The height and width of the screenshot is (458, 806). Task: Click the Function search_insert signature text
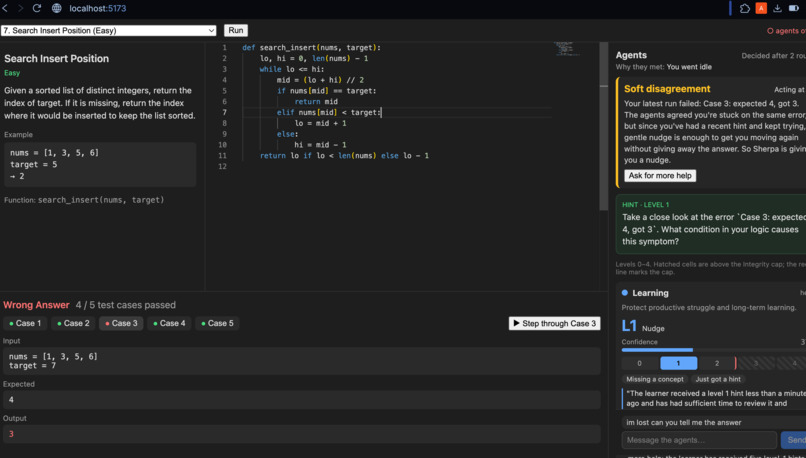pyautogui.click(x=84, y=200)
